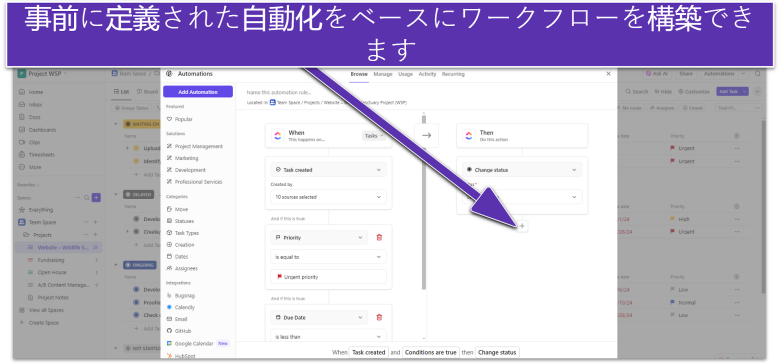Image resolution: width=780 pixels, height=363 pixels.
Task: Click Create Space in sidebar
Action: (x=39, y=323)
